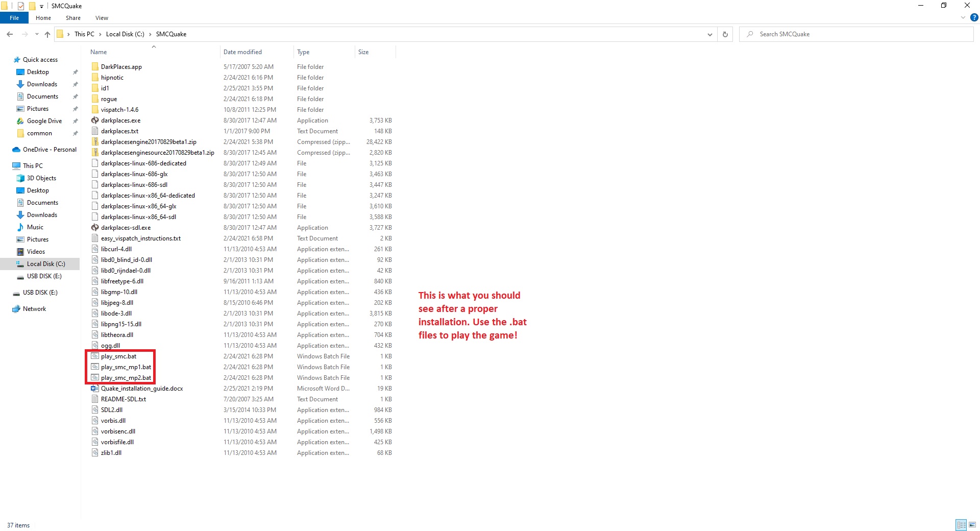Click the hipnotic folder icon
This screenshot has width=980, height=531.
(x=95, y=78)
